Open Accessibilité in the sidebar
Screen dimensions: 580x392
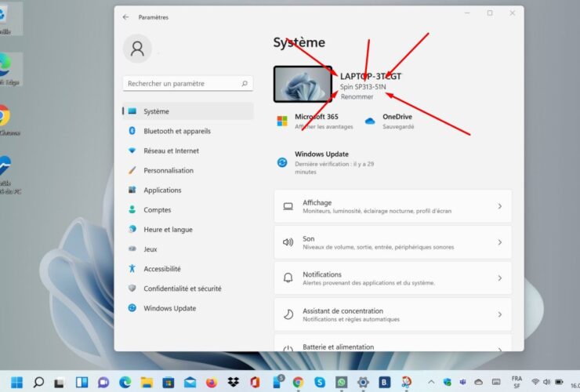pos(188,269)
